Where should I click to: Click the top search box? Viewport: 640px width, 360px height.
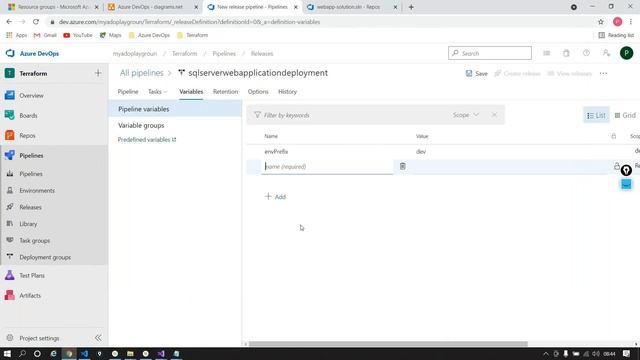pos(490,53)
